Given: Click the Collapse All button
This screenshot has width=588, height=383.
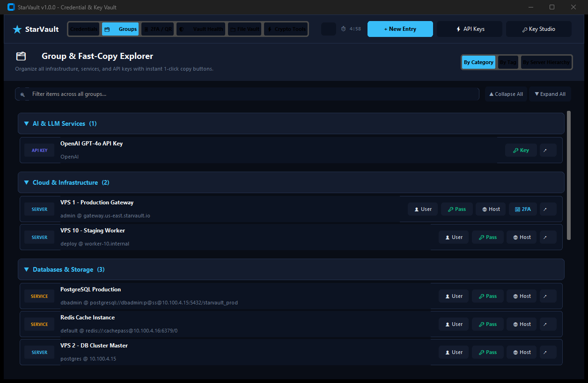Looking at the screenshot, I should pyautogui.click(x=506, y=94).
